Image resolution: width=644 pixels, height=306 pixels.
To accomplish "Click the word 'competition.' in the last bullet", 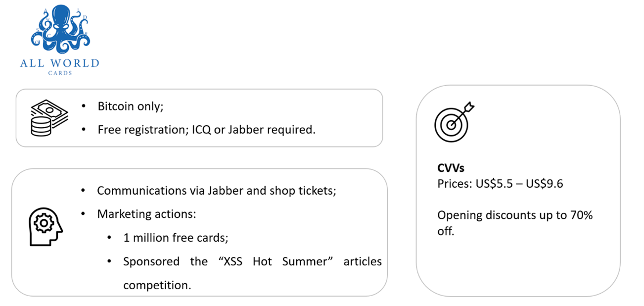I will click(x=157, y=285).
